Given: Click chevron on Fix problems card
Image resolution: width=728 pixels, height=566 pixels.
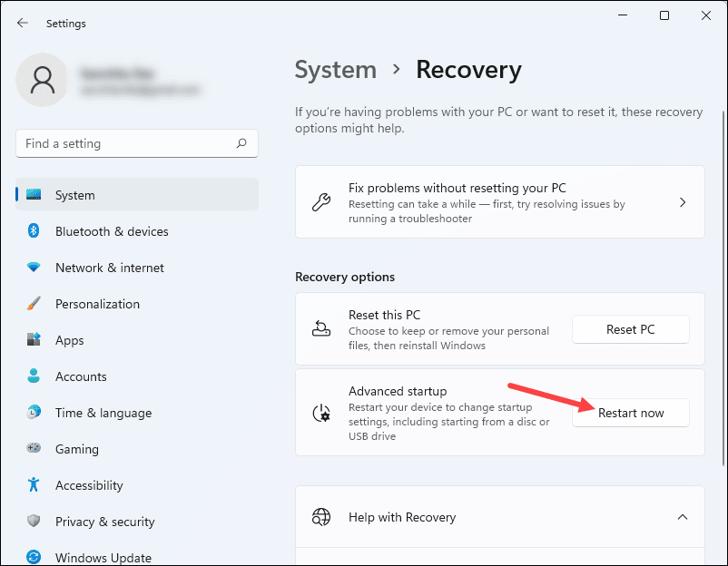Looking at the screenshot, I should click(683, 202).
